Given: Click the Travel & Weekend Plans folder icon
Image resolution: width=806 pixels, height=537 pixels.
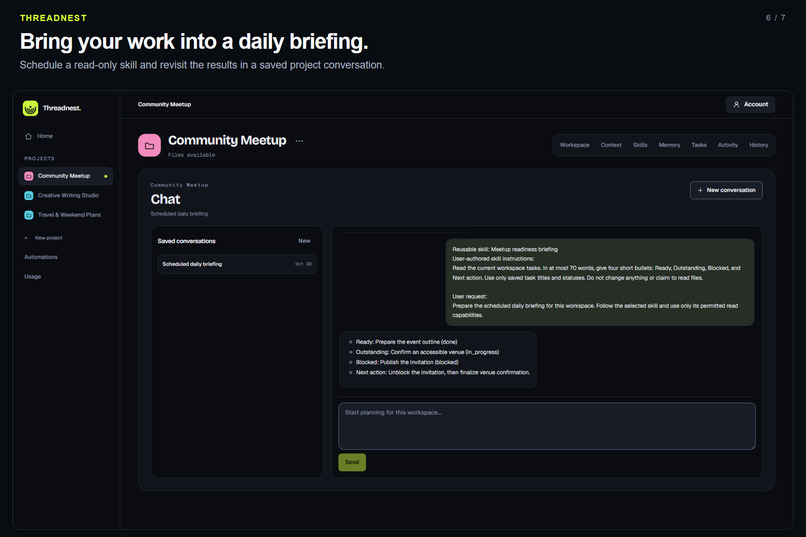Looking at the screenshot, I should coord(29,215).
